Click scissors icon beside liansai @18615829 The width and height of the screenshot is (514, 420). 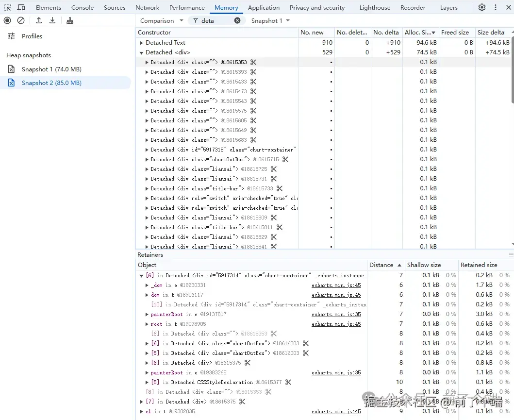coord(274,237)
